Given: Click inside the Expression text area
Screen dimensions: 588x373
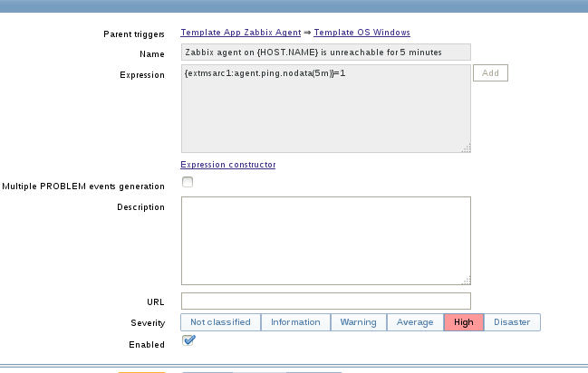Looking at the screenshot, I should click(326, 109).
